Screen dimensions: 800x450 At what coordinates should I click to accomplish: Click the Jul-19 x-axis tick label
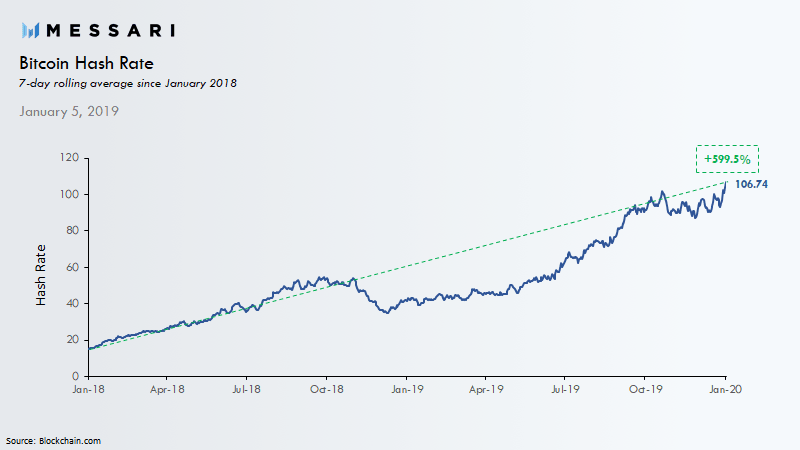coord(565,389)
